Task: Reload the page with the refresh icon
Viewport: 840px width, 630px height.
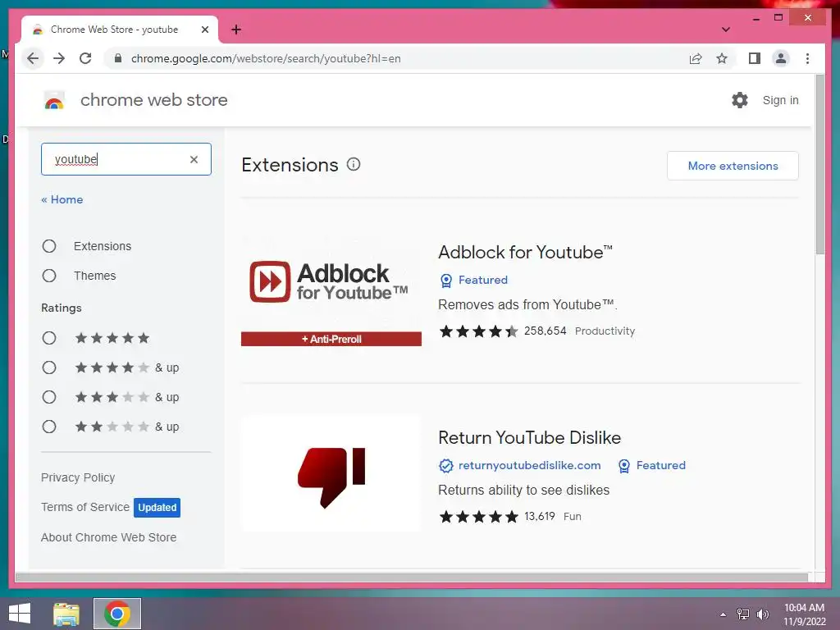Action: (85, 58)
